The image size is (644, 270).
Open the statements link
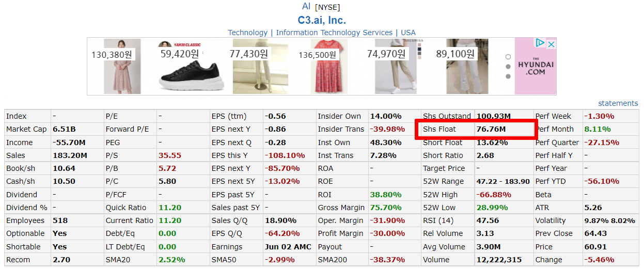coord(618,103)
